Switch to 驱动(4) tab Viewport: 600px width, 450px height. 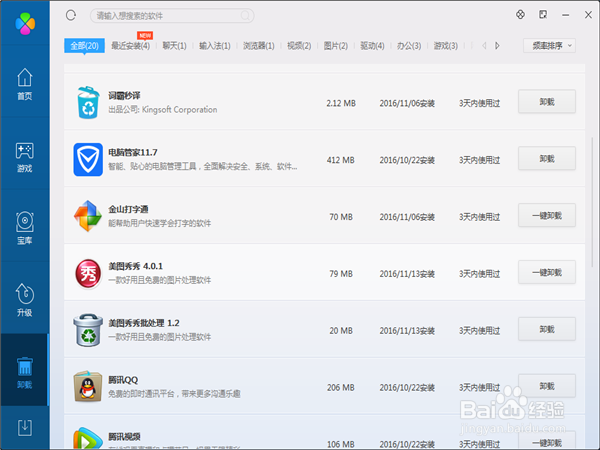(372, 46)
